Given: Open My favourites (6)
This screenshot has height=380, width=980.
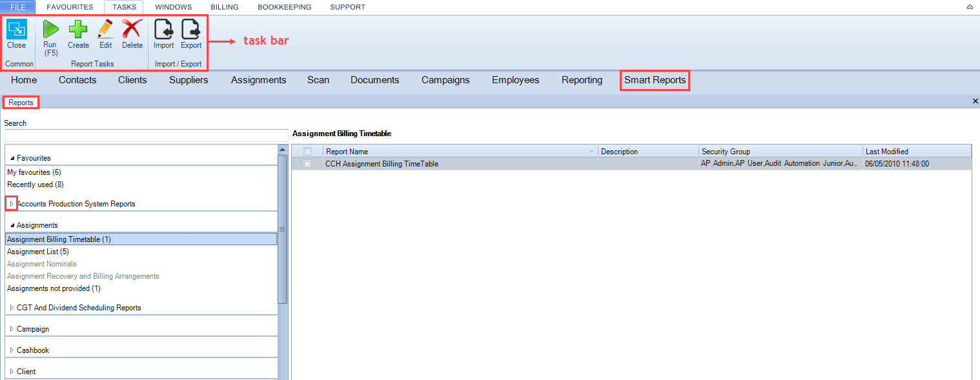Looking at the screenshot, I should (34, 172).
